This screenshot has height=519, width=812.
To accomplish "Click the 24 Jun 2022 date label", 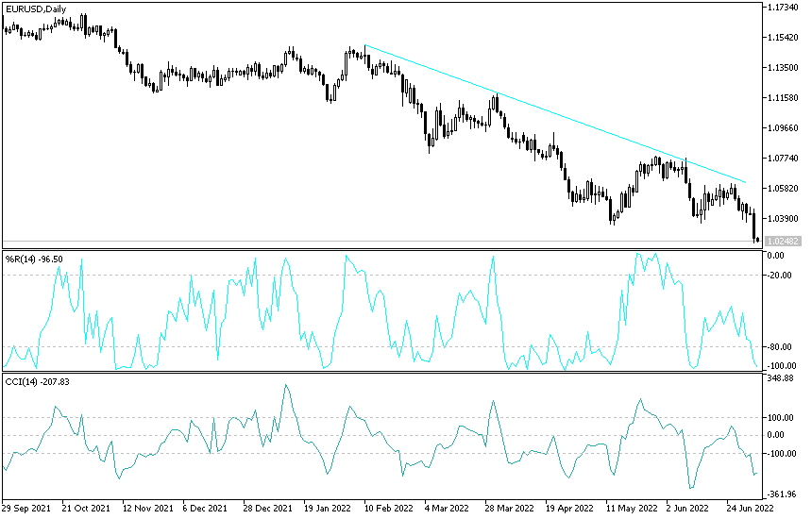I will 751,508.
